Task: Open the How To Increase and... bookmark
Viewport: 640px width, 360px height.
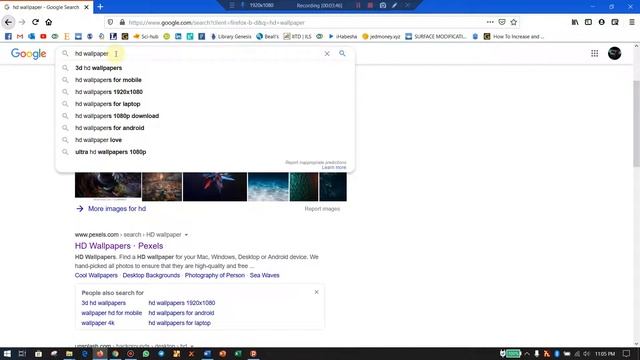Action: click(x=513, y=36)
